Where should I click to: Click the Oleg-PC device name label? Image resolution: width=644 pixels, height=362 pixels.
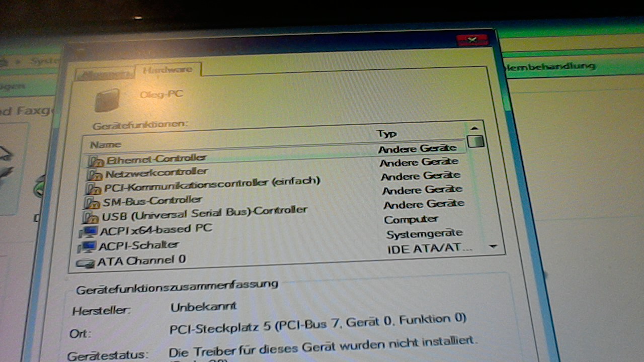161,94
